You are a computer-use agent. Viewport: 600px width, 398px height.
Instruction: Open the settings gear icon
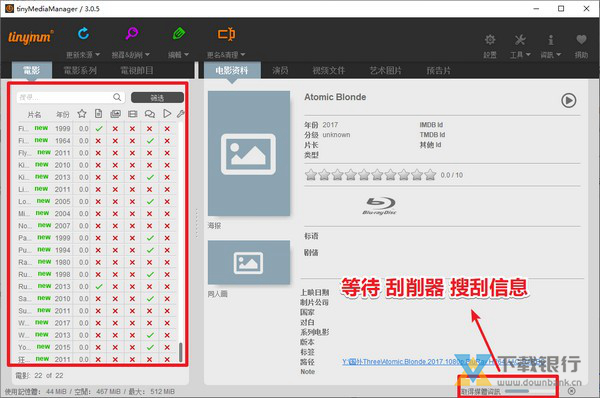pos(490,39)
